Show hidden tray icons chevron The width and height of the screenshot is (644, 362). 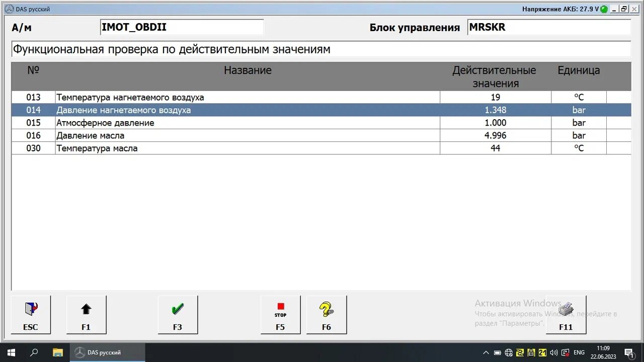click(x=486, y=352)
